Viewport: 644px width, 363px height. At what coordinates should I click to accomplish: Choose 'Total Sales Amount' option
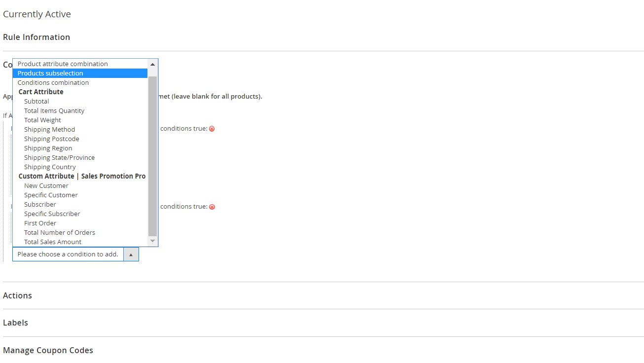[53, 242]
